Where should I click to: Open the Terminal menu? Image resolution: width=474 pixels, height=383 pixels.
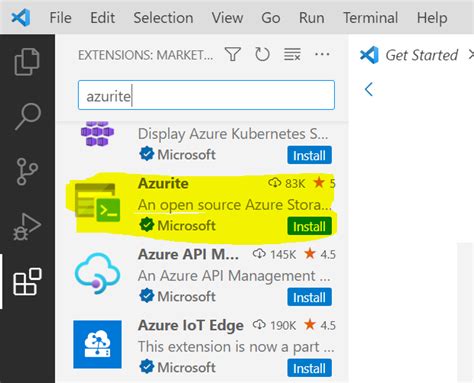(x=371, y=17)
